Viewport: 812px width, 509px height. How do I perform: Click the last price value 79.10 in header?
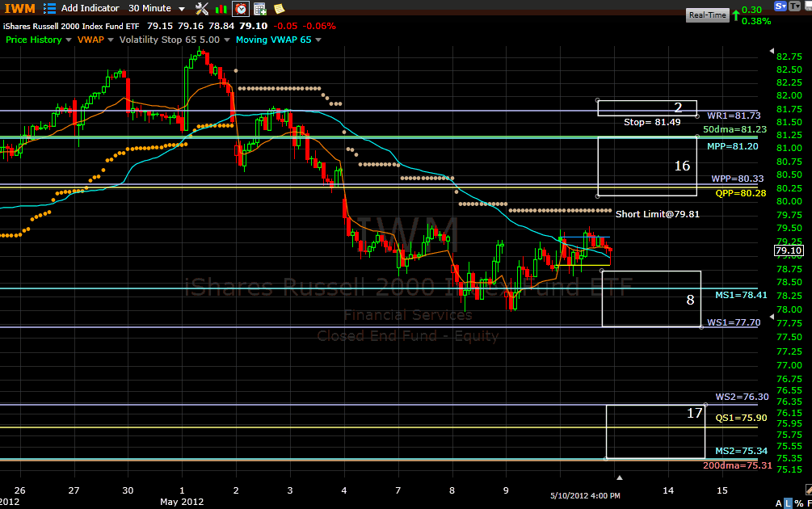(253, 26)
